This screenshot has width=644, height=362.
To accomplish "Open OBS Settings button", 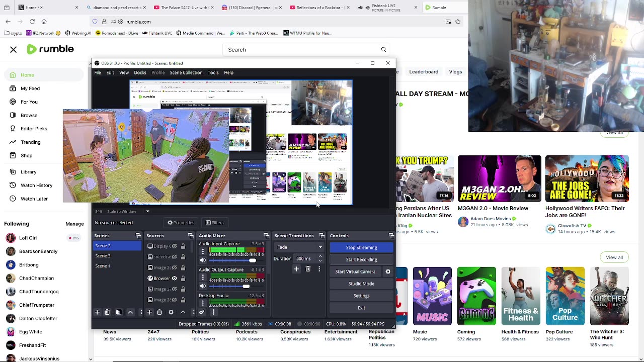I will [361, 296].
